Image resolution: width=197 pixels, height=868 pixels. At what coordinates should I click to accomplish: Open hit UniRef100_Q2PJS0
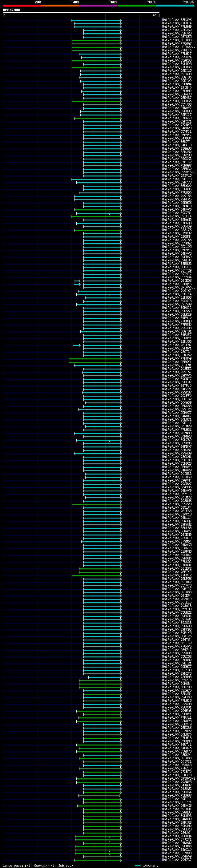pos(177,30)
